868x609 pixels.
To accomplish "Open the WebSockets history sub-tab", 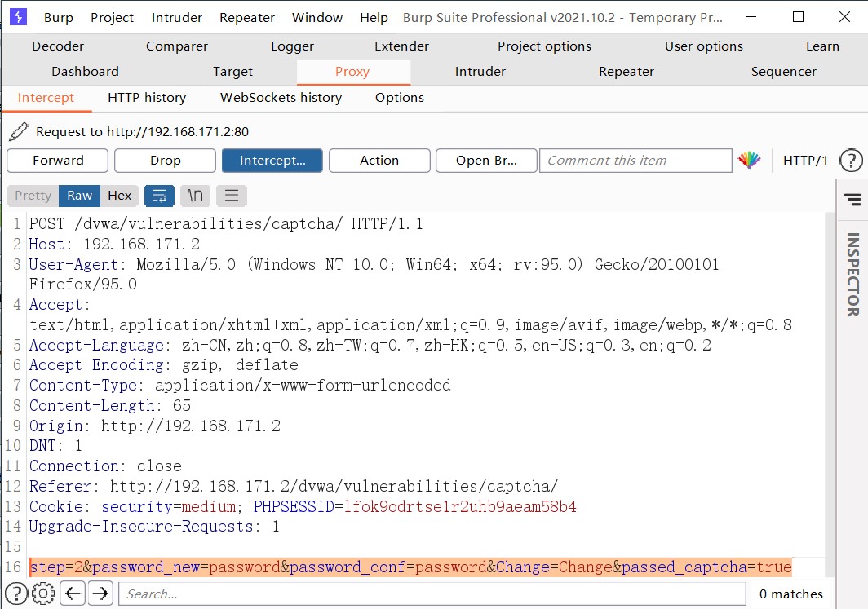I will (x=281, y=97).
